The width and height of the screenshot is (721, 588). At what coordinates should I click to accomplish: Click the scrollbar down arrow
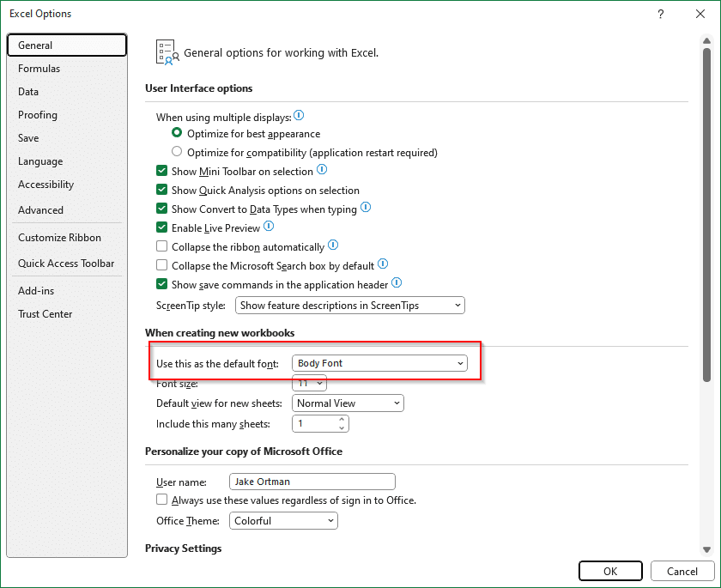(x=706, y=550)
